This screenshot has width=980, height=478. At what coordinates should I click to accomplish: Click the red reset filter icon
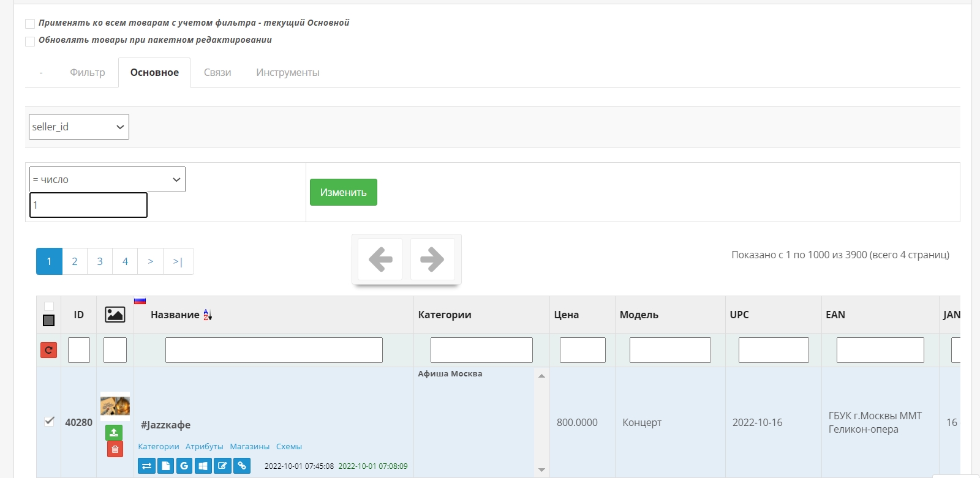coord(48,350)
